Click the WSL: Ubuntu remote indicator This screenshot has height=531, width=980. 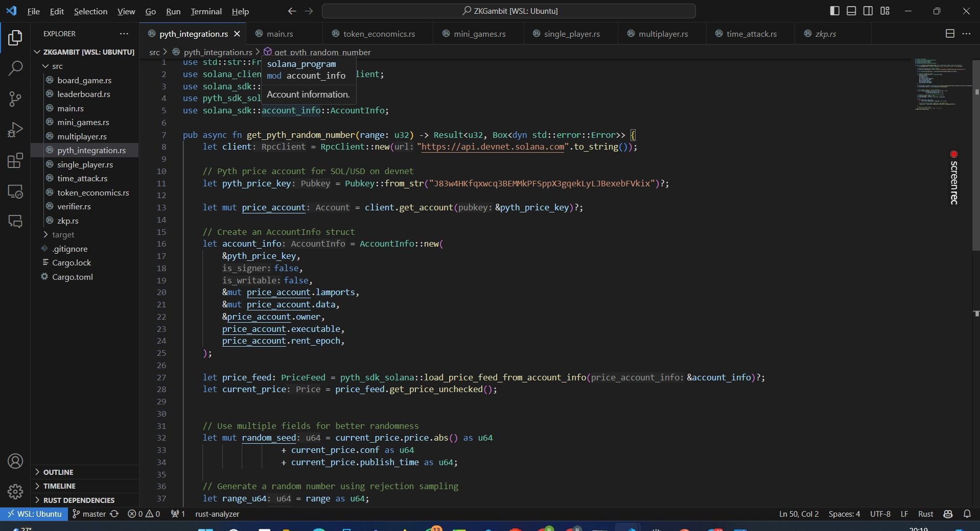(x=34, y=514)
